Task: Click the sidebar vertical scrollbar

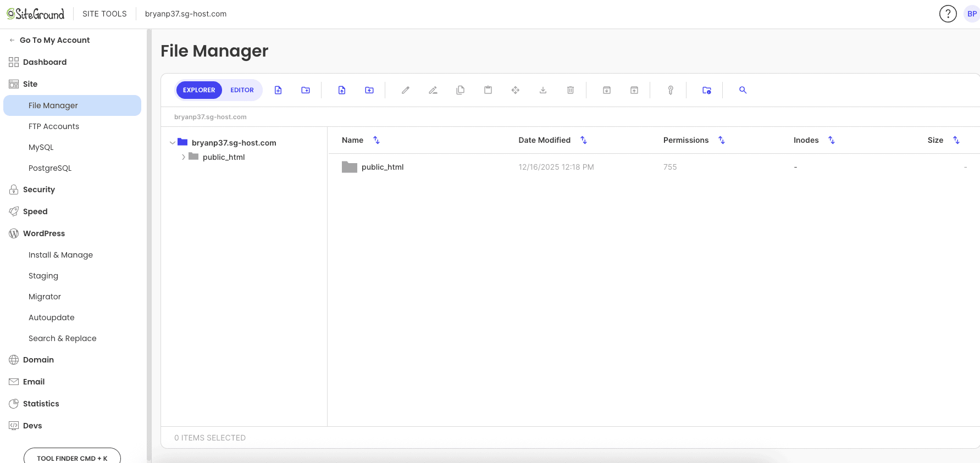Action: click(149, 244)
